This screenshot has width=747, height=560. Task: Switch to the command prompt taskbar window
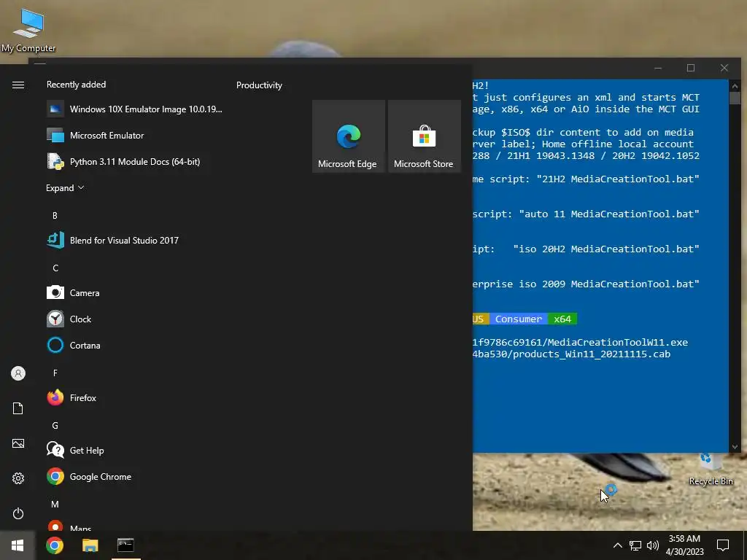pos(125,545)
